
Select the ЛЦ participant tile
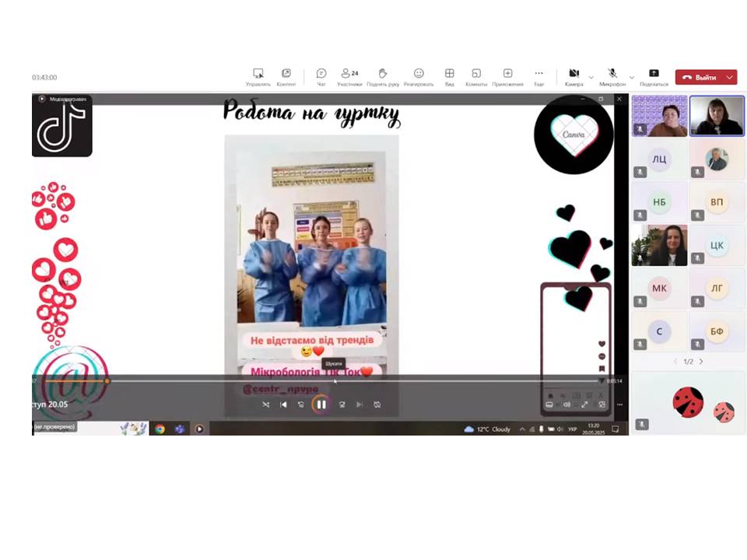coord(659,159)
